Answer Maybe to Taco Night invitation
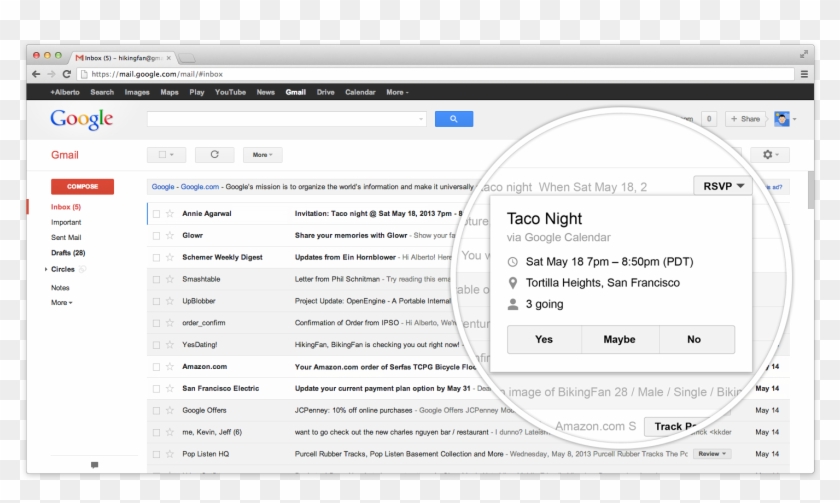This screenshot has width=840, height=503. [x=620, y=339]
